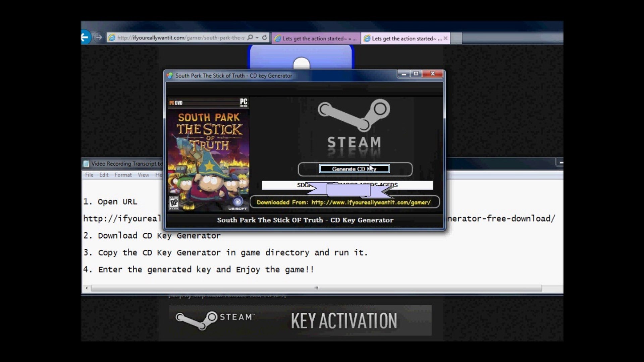This screenshot has width=644, height=362.
Task: Click the browser Forward arrow button
Action: tap(98, 38)
